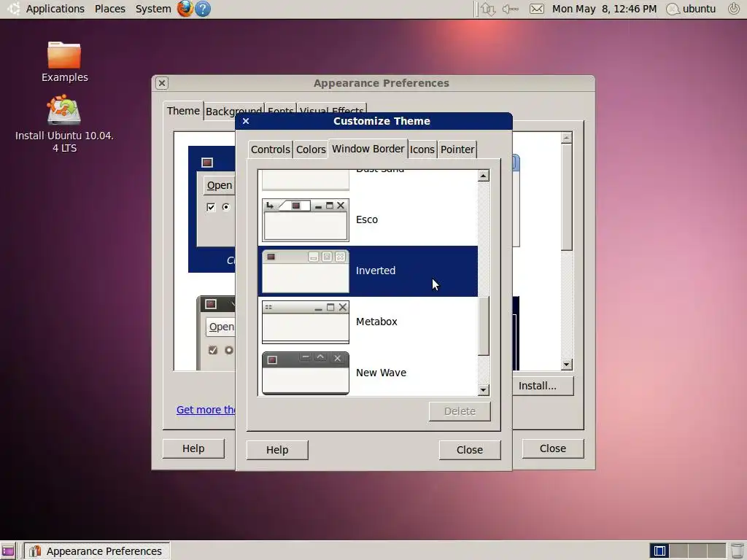Viewport: 747px width, 560px height.
Task: Click the Esco list entry label
Action: pos(367,219)
